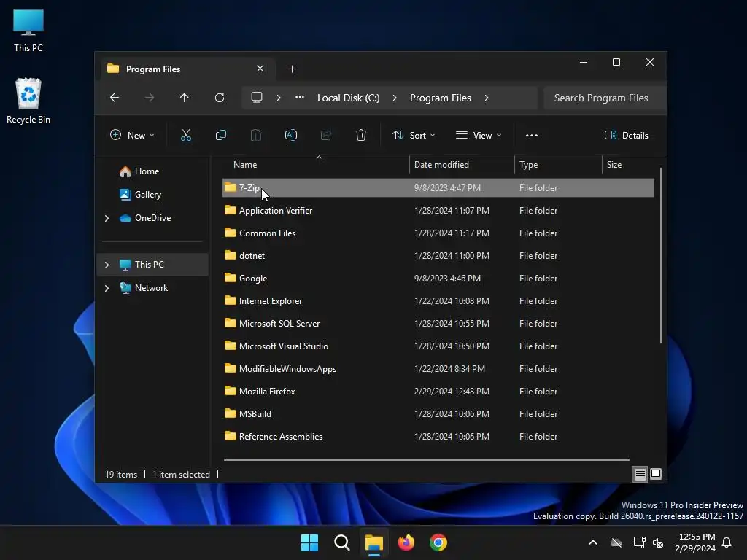Viewport: 747px width, 560px height.
Task: Click File Explorer taskbar icon
Action: pyautogui.click(x=374, y=542)
